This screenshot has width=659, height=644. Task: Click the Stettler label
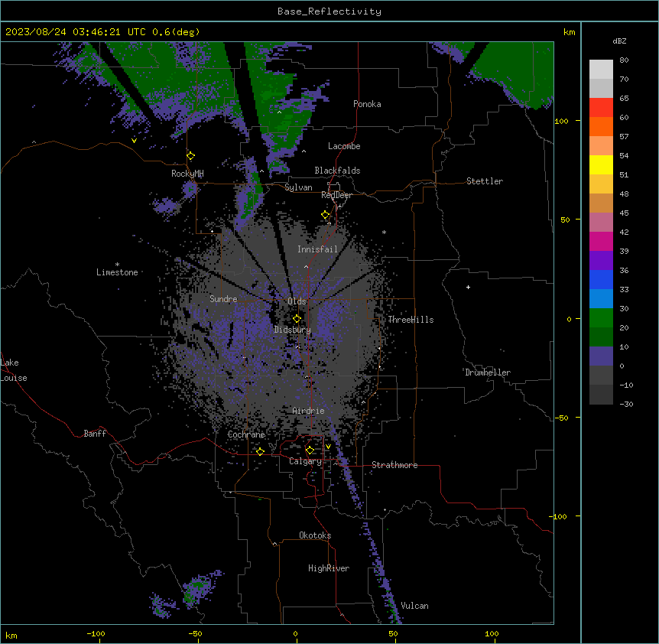point(485,181)
